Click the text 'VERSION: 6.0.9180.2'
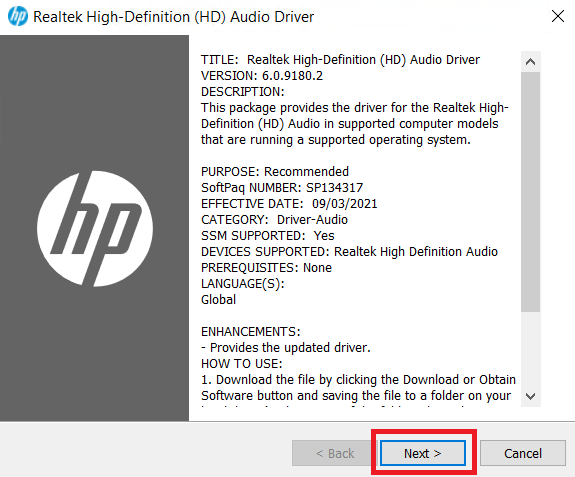Viewport: 575px width, 477px height. pyautogui.click(x=262, y=76)
